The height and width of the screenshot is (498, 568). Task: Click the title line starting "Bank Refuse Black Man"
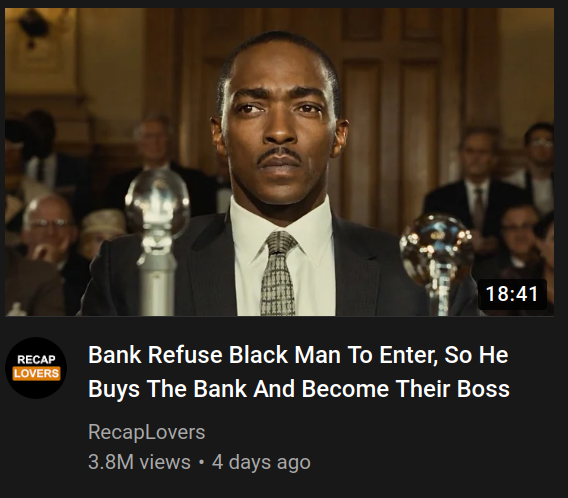click(x=298, y=355)
